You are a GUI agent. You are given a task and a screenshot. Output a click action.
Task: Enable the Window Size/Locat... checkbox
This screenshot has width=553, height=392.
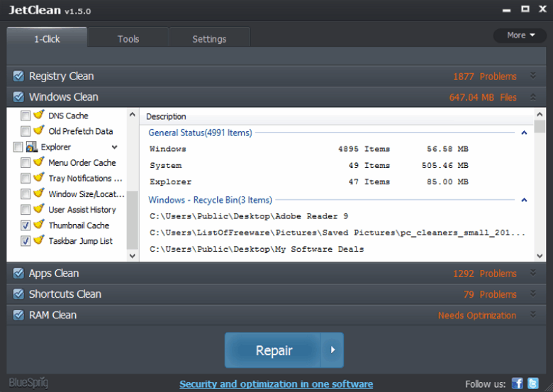click(x=26, y=194)
